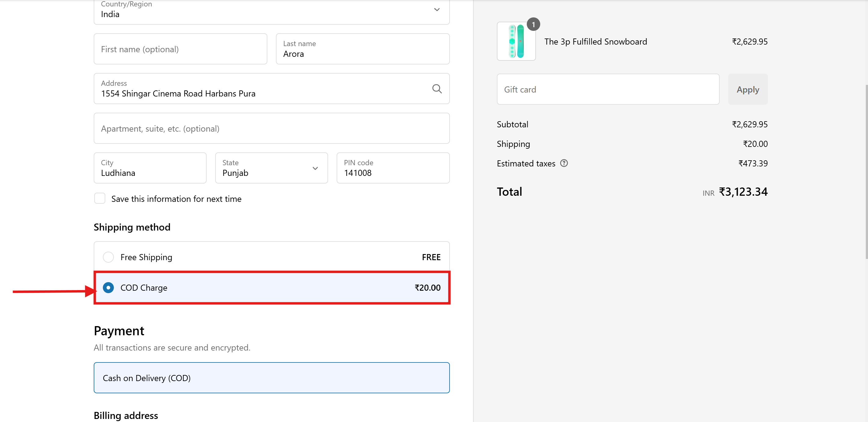Click the PIN code field
This screenshot has height=422, width=868.
pos(392,168)
